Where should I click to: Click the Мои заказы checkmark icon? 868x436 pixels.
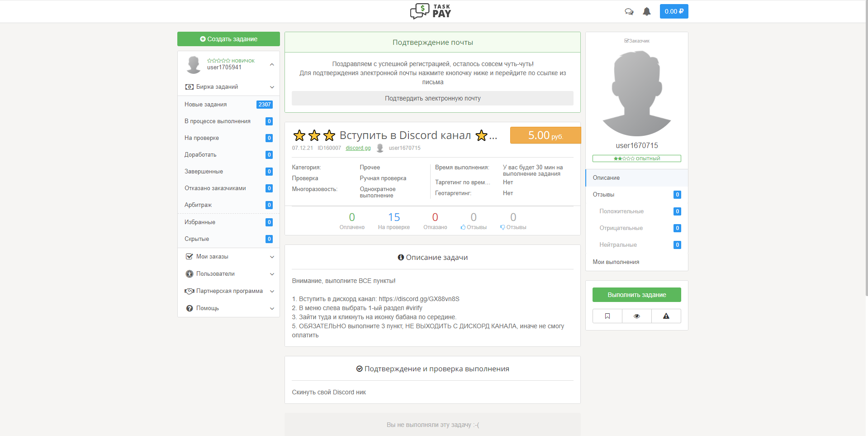click(x=190, y=257)
